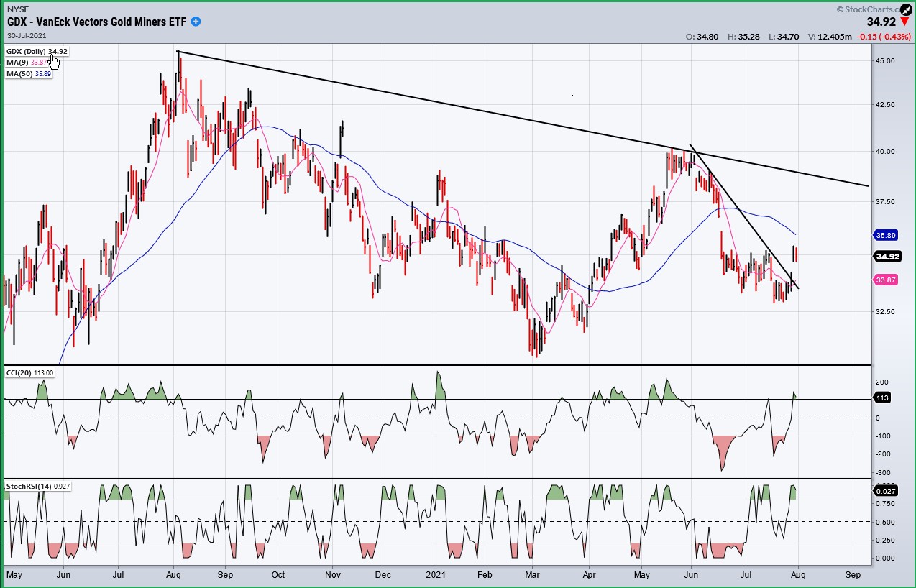Click the black collapse-arrows icon in the top right
This screenshot has height=588, width=916.
[907, 9]
